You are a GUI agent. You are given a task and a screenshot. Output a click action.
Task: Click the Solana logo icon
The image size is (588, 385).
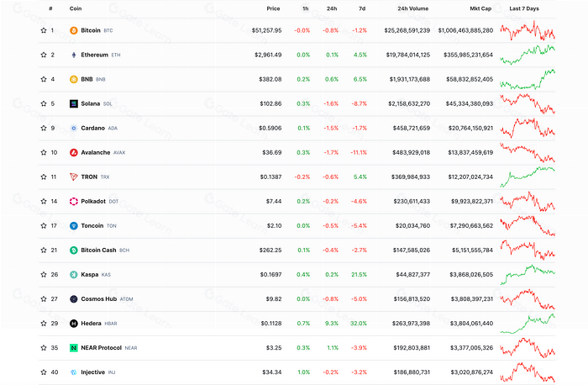tap(74, 103)
